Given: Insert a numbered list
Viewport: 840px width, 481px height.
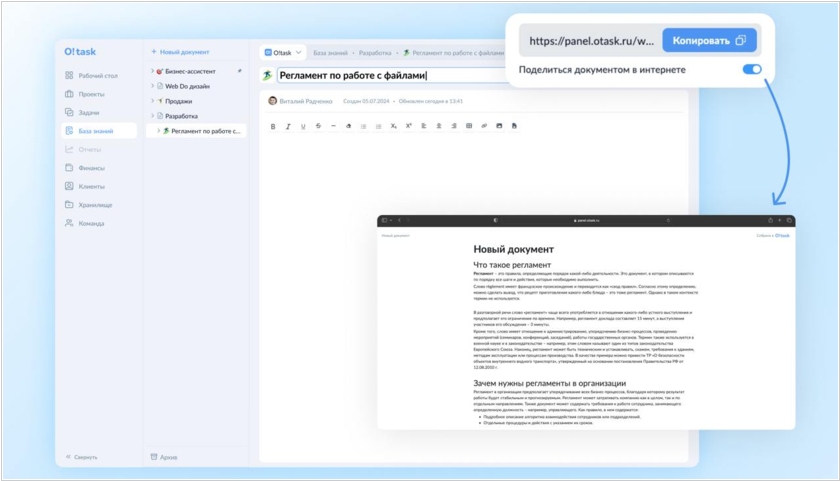Looking at the screenshot, I should pyautogui.click(x=378, y=126).
